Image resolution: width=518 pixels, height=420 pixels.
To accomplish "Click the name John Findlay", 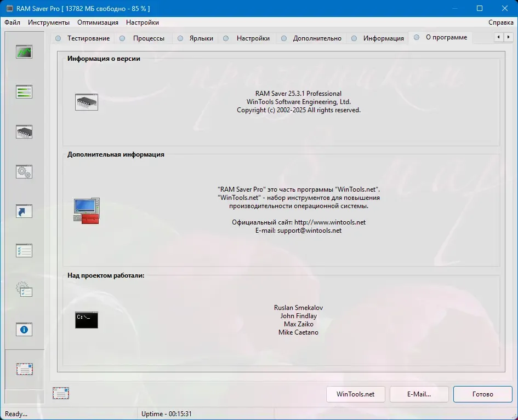I will 298,316.
